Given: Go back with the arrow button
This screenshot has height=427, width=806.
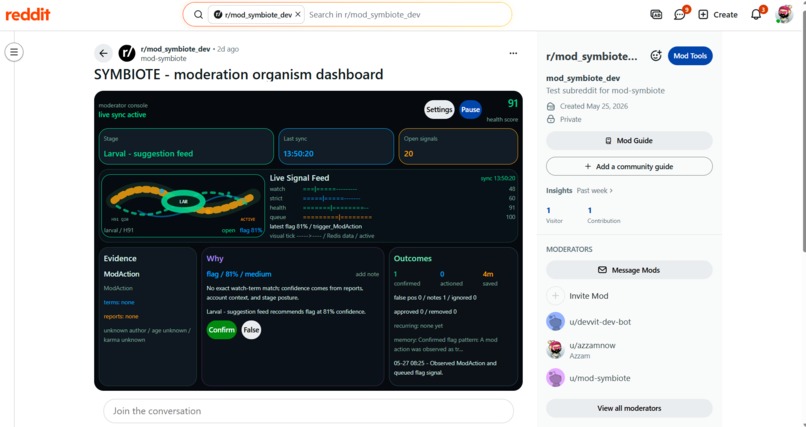Looking at the screenshot, I should tap(103, 53).
